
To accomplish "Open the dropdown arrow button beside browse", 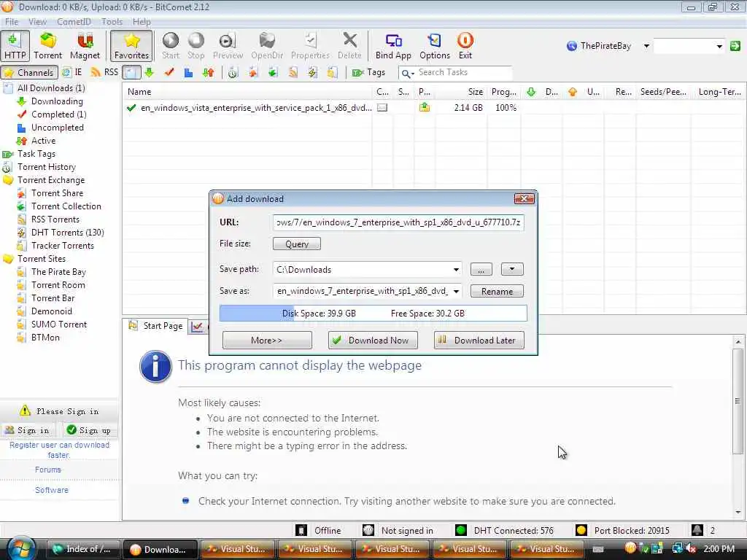I will [512, 270].
